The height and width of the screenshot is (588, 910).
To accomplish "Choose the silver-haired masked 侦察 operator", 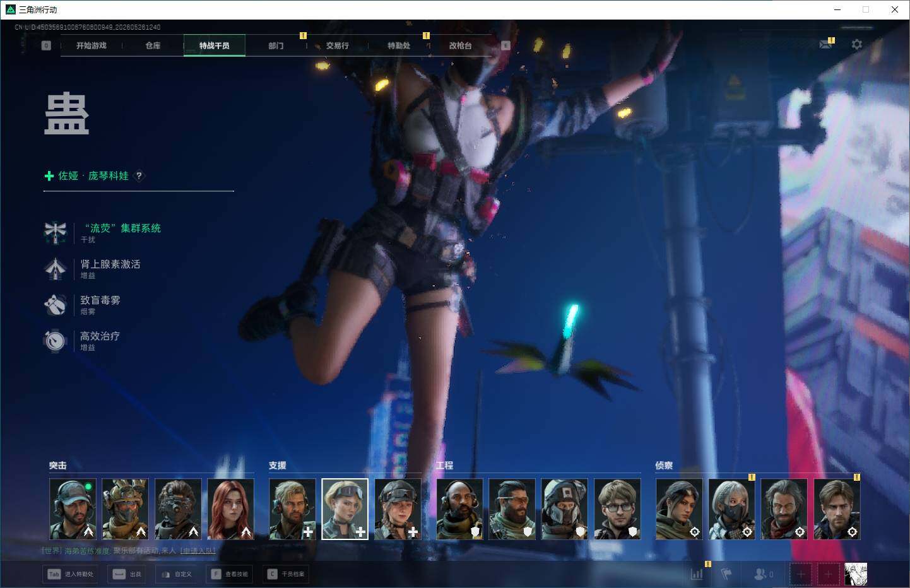I will (x=731, y=509).
